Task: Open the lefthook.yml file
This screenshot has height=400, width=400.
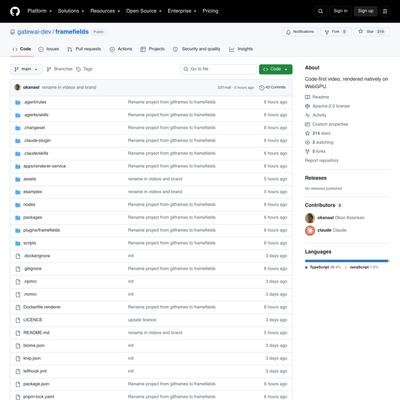Action: click(x=35, y=371)
